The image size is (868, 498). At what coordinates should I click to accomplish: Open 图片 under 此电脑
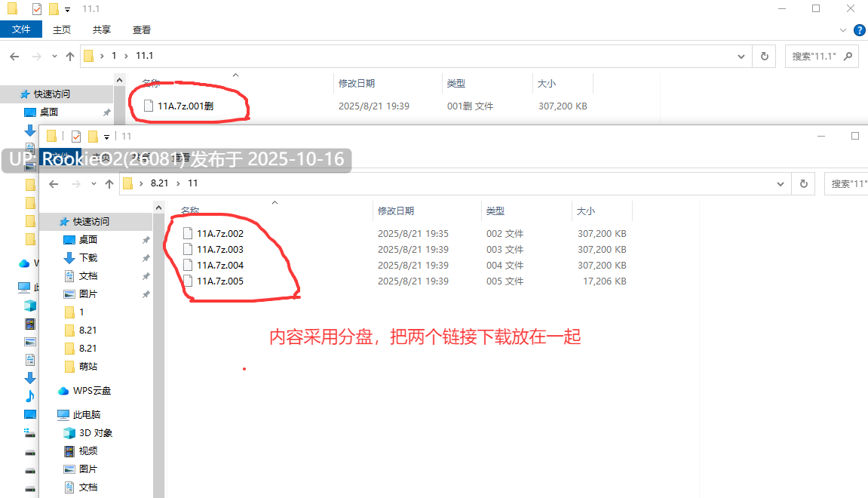tap(88, 469)
